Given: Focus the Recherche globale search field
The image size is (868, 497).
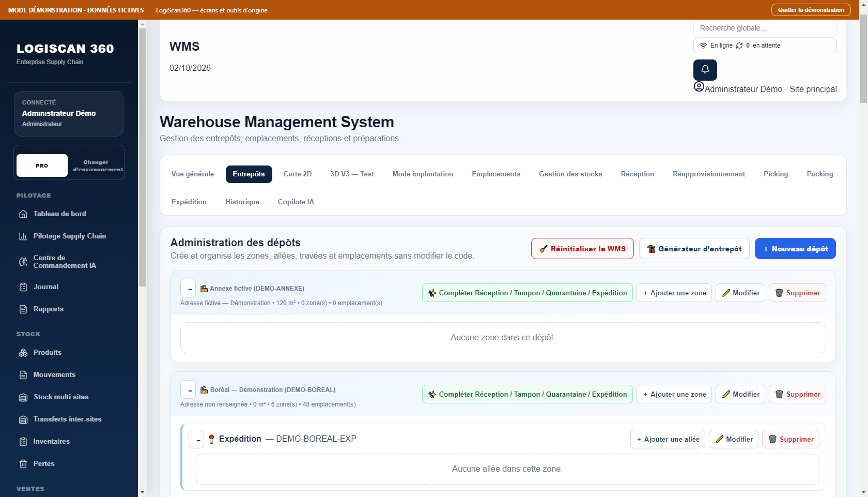Looking at the screenshot, I should coord(765,28).
